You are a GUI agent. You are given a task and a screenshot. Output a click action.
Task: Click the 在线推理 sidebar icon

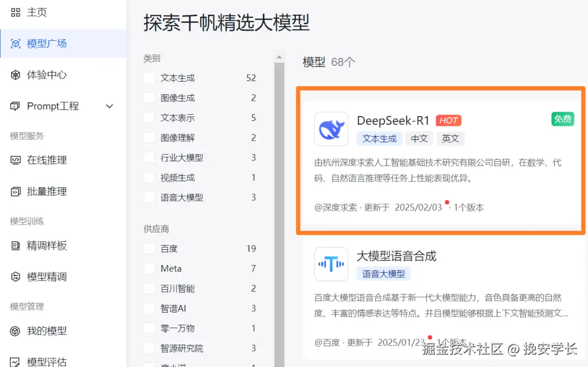coord(15,160)
